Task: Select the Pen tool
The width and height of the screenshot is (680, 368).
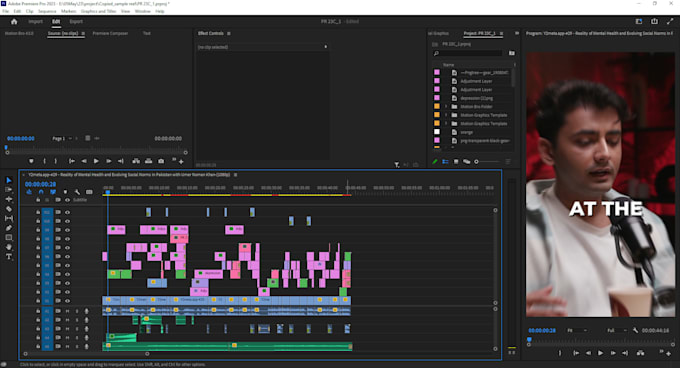Action: pyautogui.click(x=9, y=228)
